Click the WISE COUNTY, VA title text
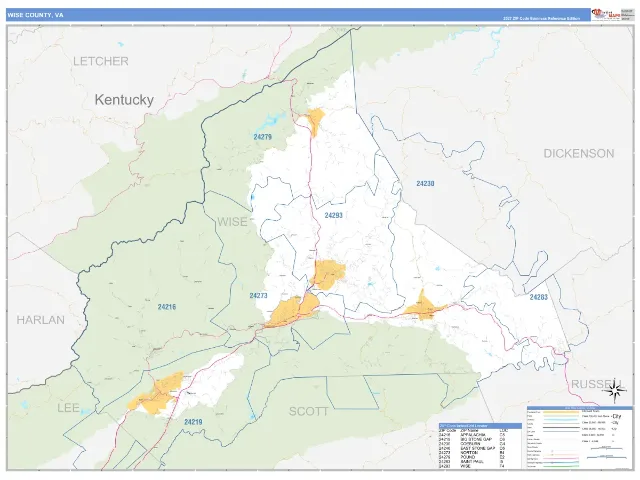 point(35,15)
